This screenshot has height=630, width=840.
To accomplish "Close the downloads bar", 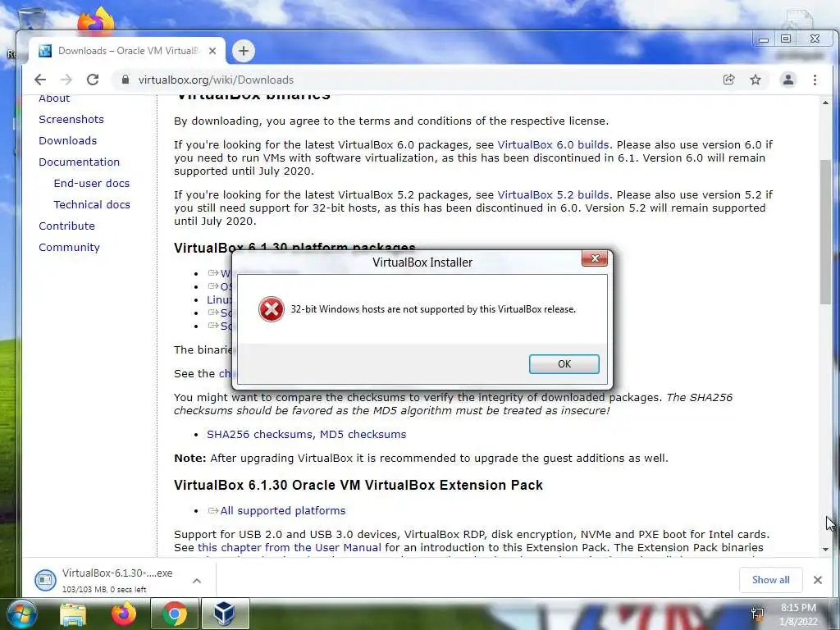I will click(x=818, y=580).
